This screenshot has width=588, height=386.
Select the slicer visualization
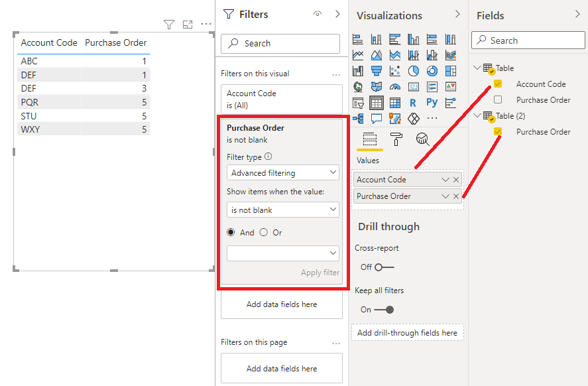358,103
